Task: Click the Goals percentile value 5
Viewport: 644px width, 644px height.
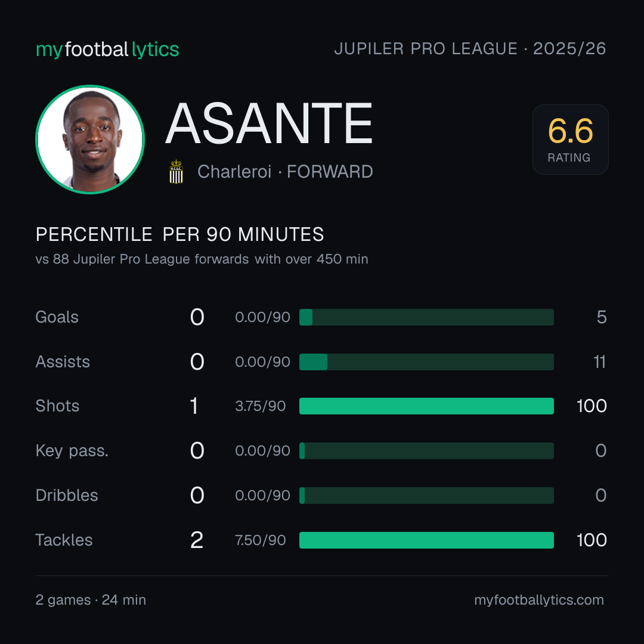Action: click(602, 317)
